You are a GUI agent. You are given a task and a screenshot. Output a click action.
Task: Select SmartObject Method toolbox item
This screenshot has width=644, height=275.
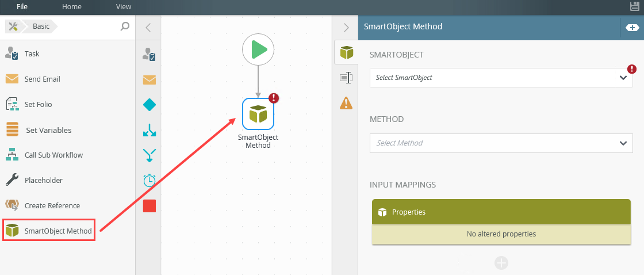pyautogui.click(x=49, y=230)
